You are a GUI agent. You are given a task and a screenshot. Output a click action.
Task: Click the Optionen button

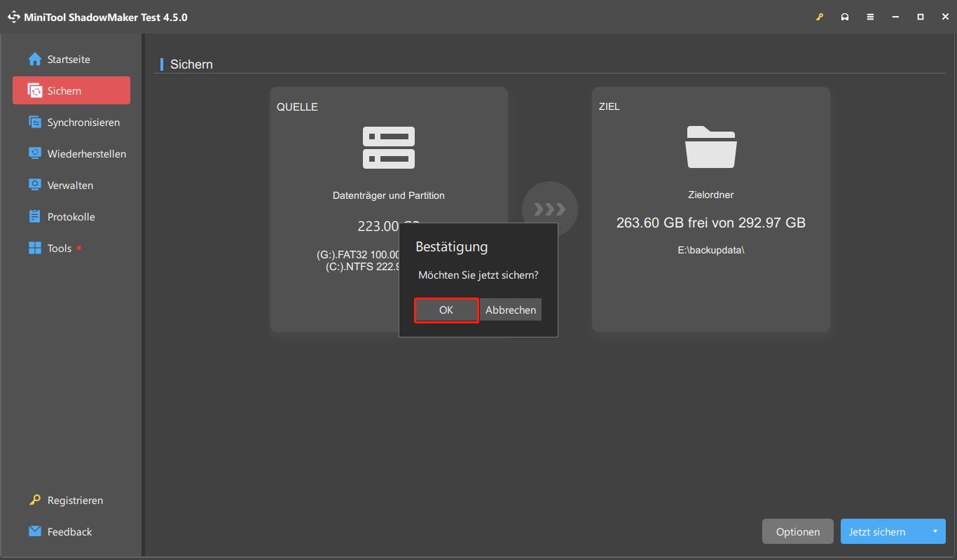click(x=798, y=532)
